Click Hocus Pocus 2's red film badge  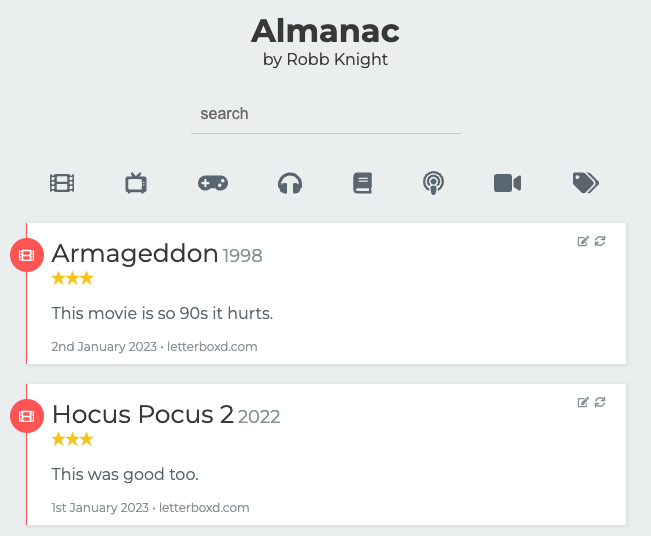(x=26, y=415)
